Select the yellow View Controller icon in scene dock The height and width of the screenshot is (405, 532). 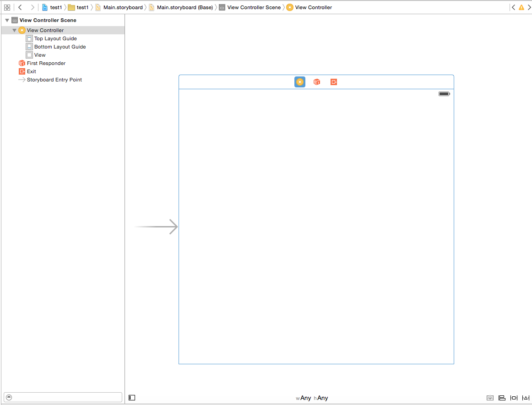pos(300,82)
